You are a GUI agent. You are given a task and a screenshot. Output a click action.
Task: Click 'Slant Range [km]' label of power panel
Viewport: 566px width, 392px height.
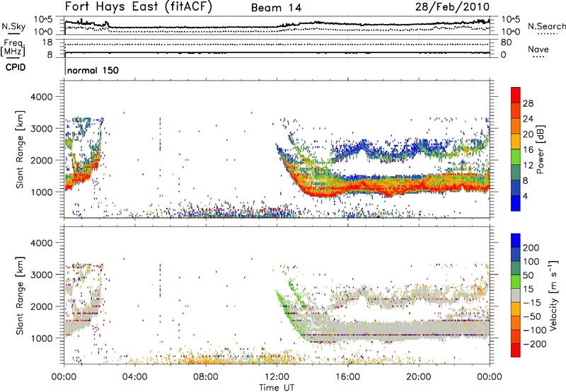[x=20, y=149]
